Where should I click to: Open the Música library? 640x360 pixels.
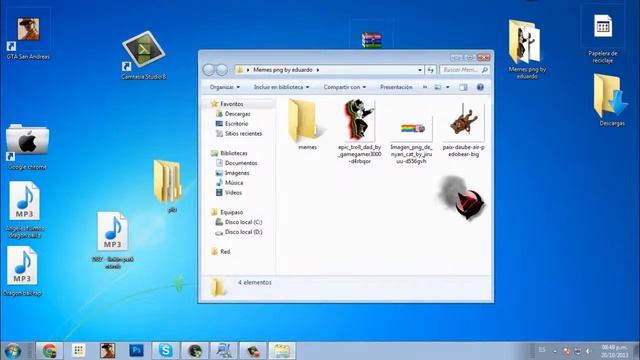(x=234, y=182)
